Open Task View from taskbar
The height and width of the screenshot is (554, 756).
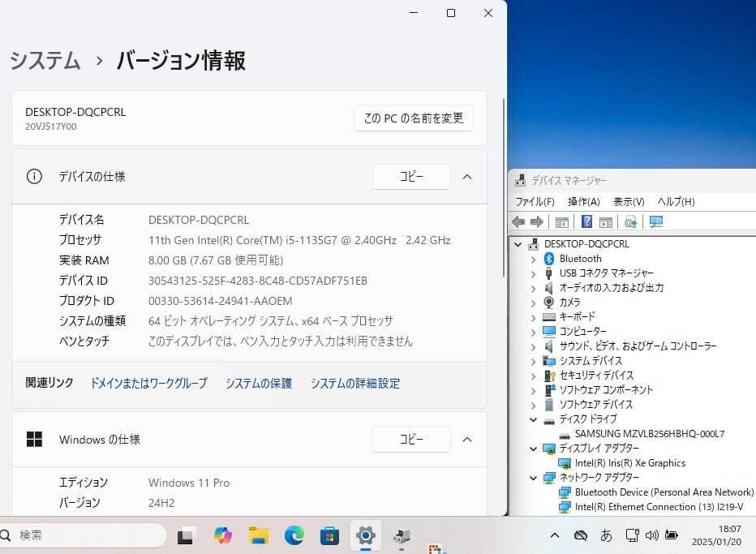[x=185, y=536]
